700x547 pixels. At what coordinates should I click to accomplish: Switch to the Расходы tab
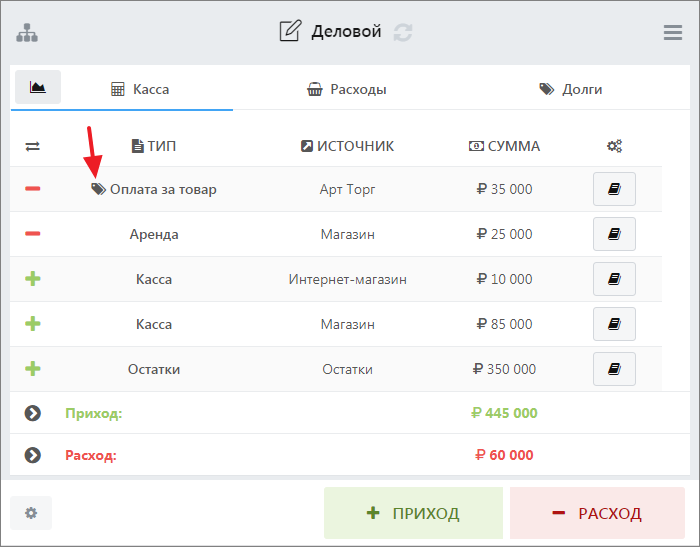click(347, 89)
